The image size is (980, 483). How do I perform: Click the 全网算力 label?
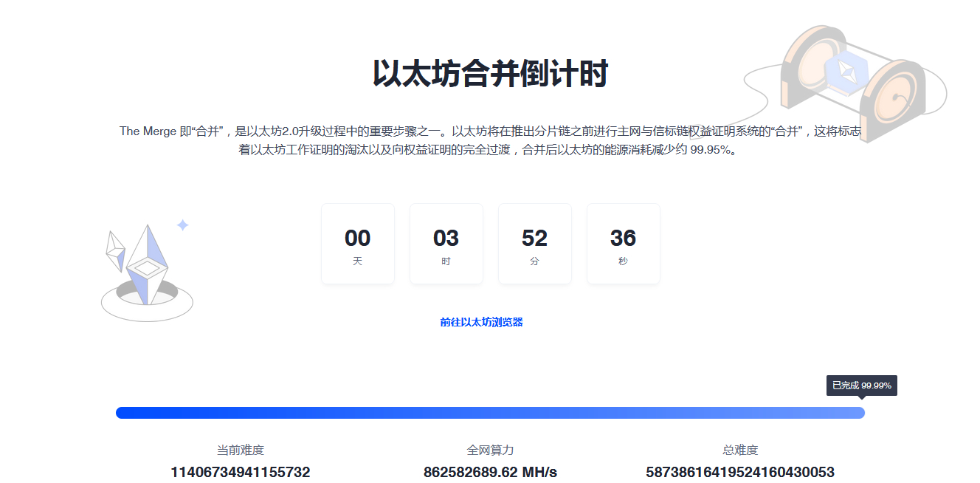point(490,450)
